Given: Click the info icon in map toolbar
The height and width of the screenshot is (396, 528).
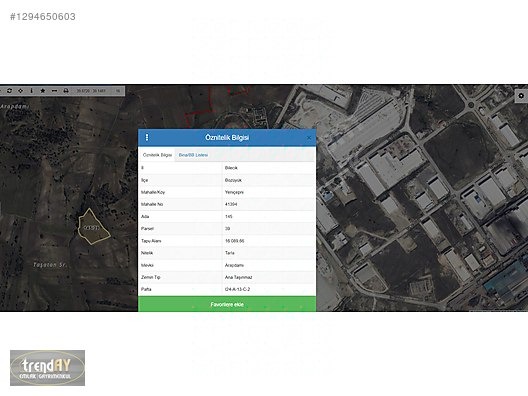Looking at the screenshot, I should 32,91.
